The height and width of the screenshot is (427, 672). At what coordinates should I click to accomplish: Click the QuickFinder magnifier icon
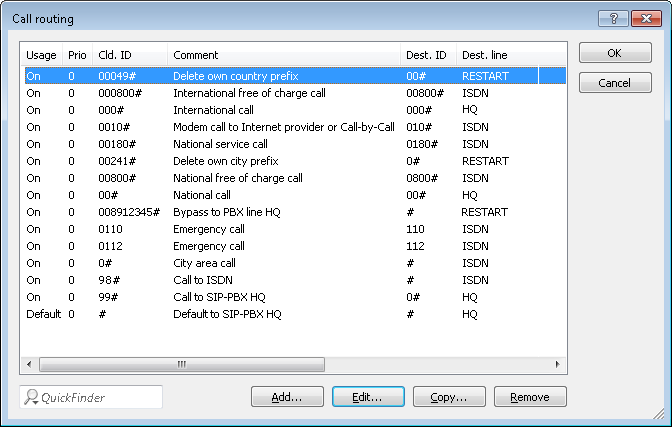(x=32, y=397)
